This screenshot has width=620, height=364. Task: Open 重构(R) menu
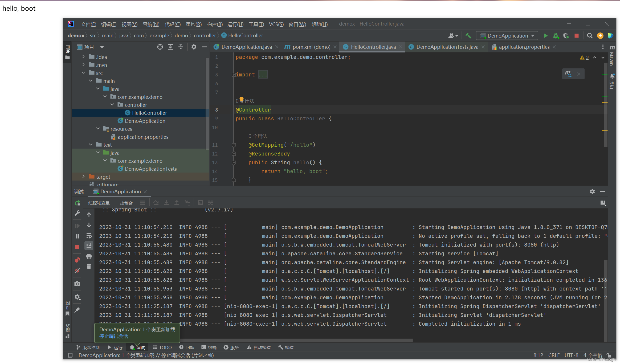click(194, 24)
